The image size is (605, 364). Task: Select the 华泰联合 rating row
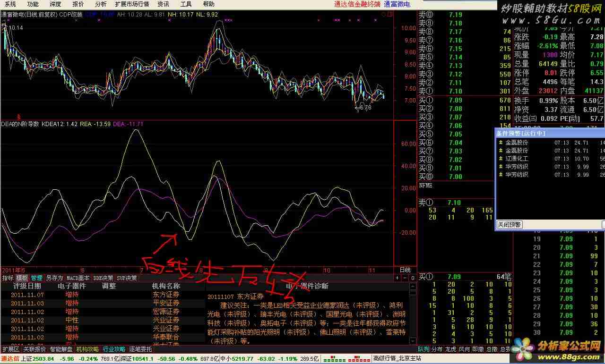click(x=103, y=337)
